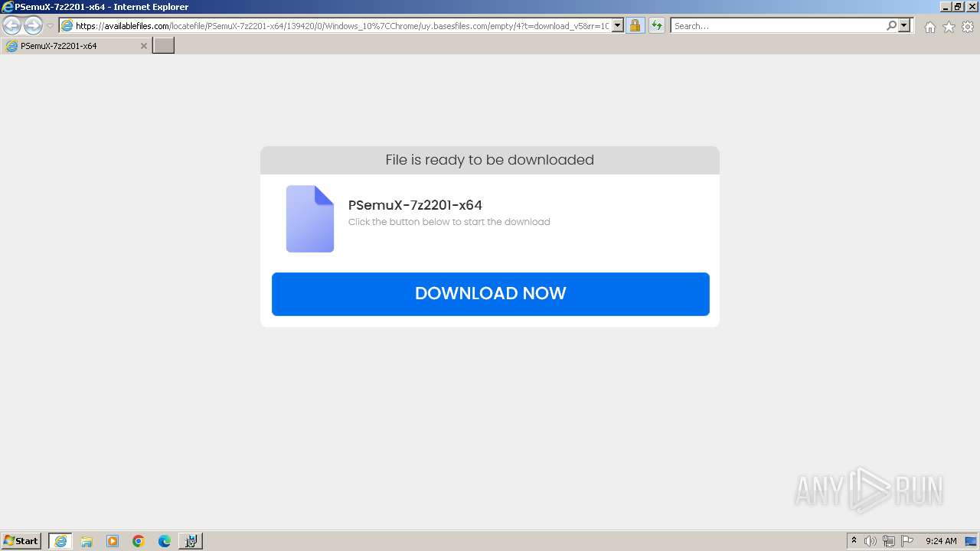
Task: Open the security lock report icon
Action: point(635,26)
